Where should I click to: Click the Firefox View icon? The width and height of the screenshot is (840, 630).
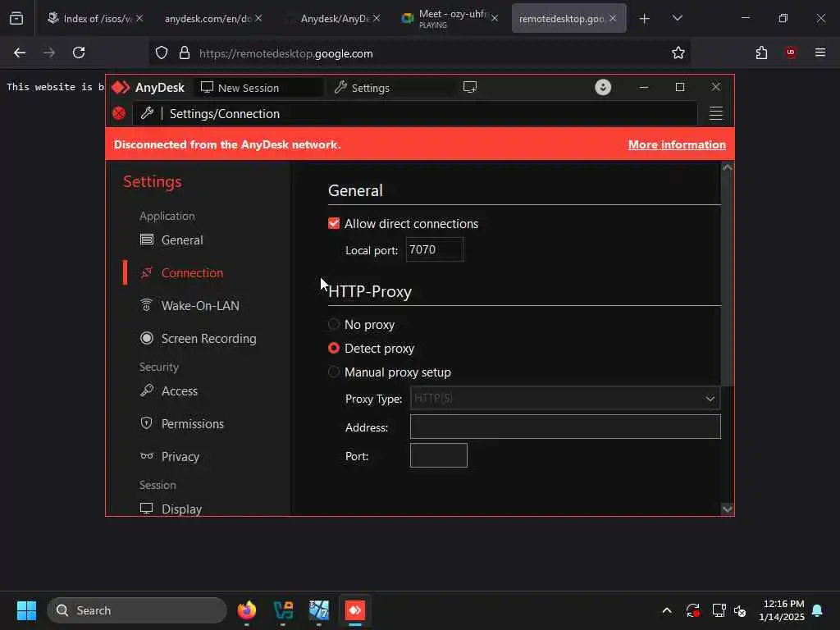point(16,19)
